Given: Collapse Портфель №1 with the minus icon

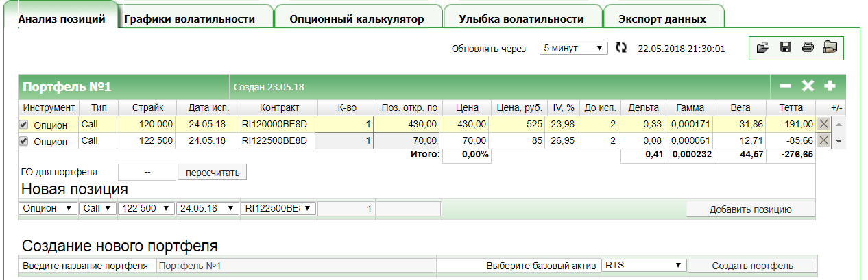Looking at the screenshot, I should (x=786, y=86).
